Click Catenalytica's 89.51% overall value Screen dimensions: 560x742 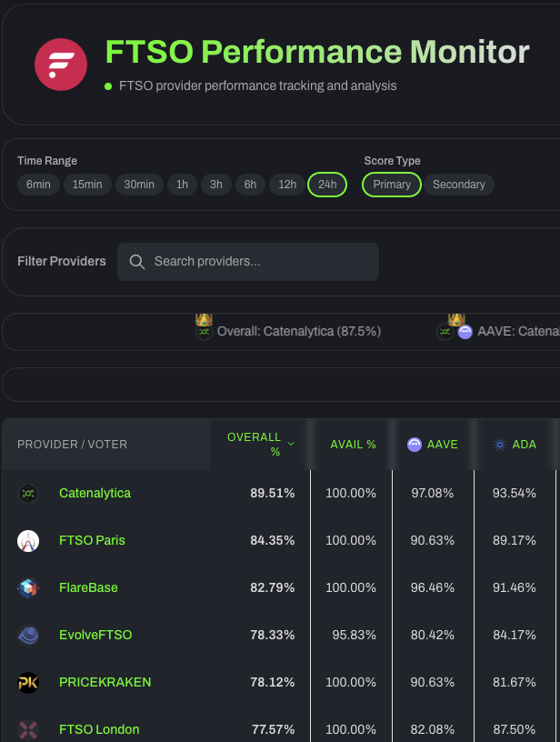pyautogui.click(x=273, y=493)
